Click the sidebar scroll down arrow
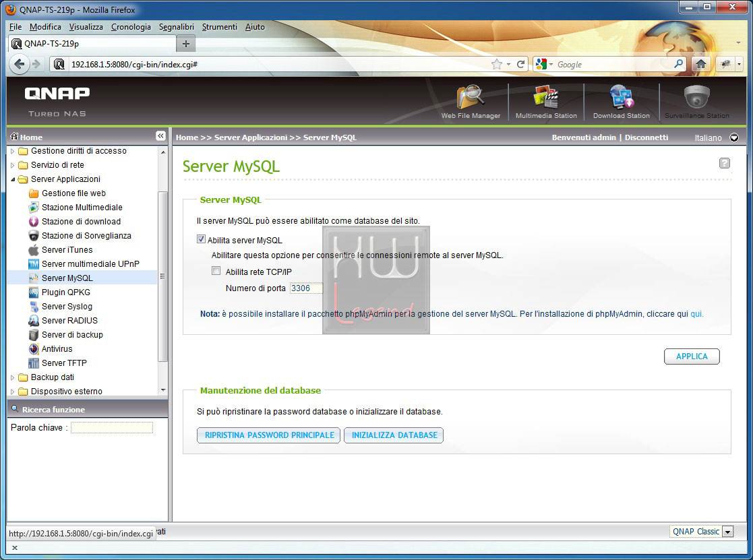The height and width of the screenshot is (560, 753). pyautogui.click(x=162, y=390)
